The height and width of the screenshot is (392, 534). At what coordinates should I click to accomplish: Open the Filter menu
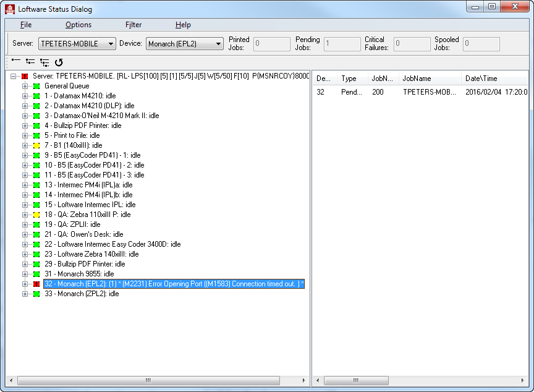[x=133, y=25]
